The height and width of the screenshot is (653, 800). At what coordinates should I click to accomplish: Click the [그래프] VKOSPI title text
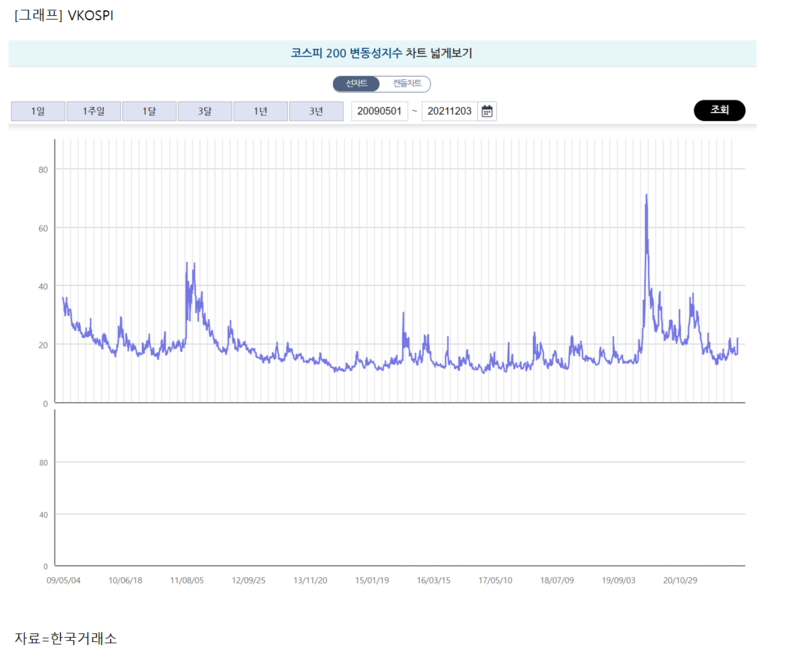point(63,16)
